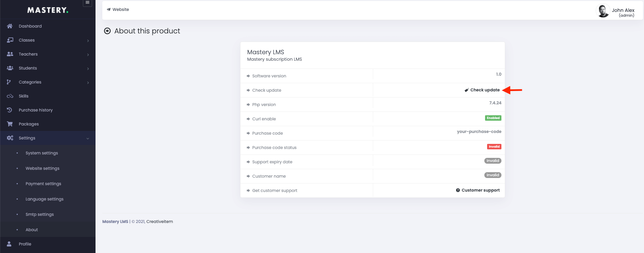
Task: Go to Website settings
Action: click(42, 168)
